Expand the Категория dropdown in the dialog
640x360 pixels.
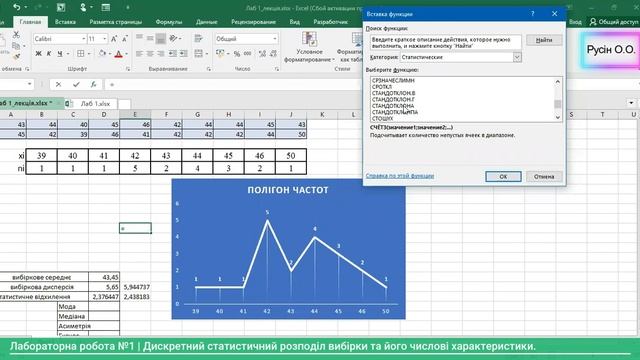517,57
